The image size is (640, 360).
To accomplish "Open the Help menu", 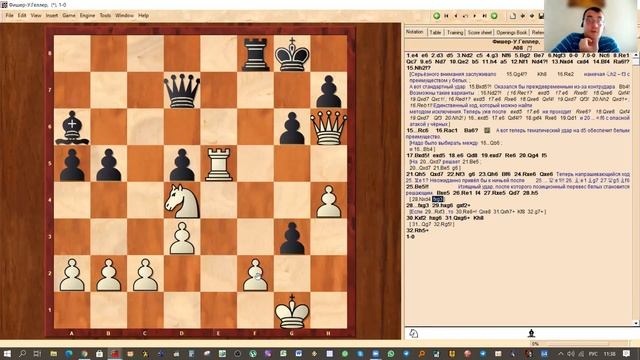I will coord(143,16).
